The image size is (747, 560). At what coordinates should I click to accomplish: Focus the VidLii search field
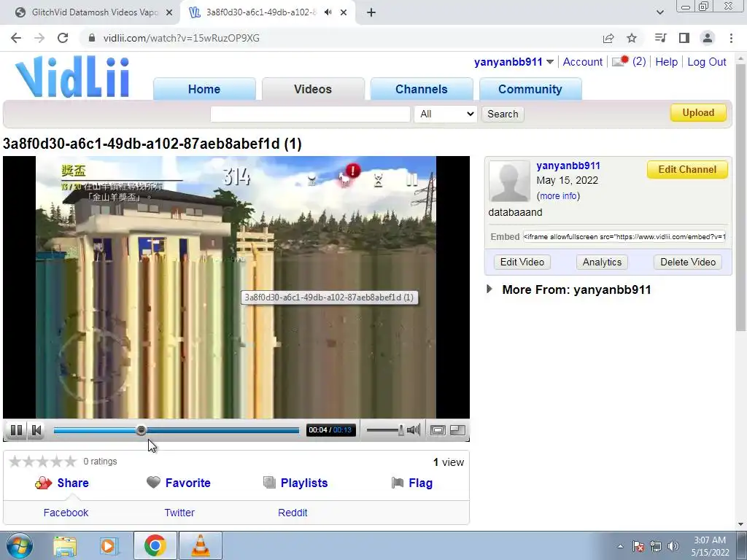point(310,114)
